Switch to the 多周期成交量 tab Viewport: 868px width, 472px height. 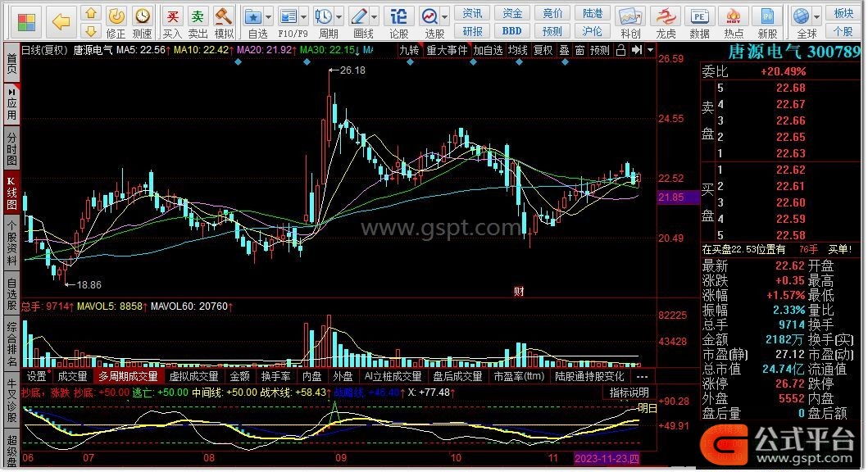coord(129,377)
